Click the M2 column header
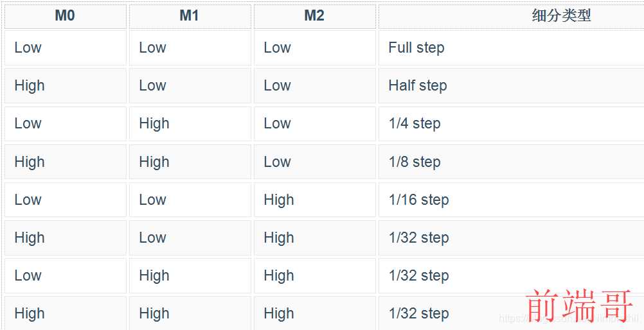This screenshot has height=330, width=644. click(x=314, y=17)
